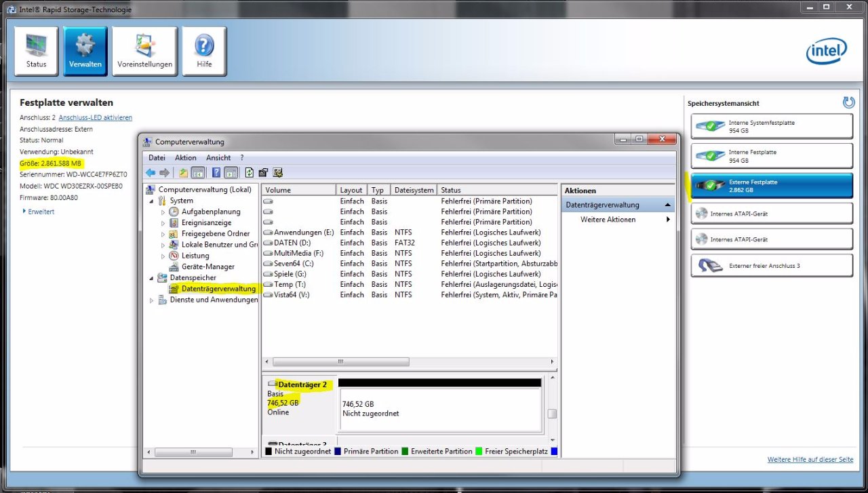Image resolution: width=868 pixels, height=493 pixels.
Task: Collapse the System tree node
Action: (x=151, y=201)
